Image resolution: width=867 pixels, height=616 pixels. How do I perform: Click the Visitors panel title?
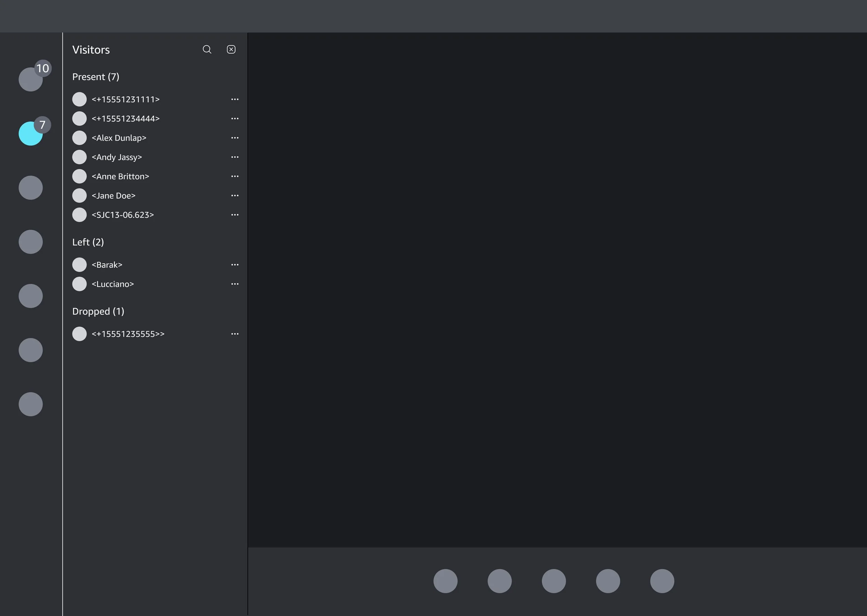coord(91,50)
